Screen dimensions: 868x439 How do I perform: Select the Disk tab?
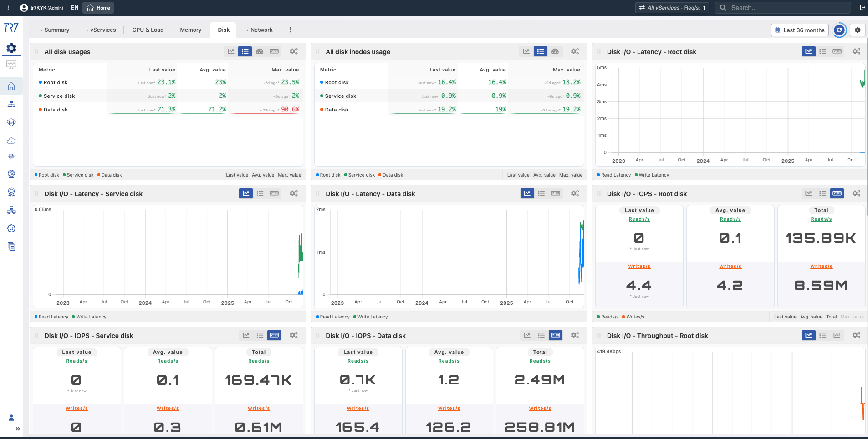(x=224, y=30)
